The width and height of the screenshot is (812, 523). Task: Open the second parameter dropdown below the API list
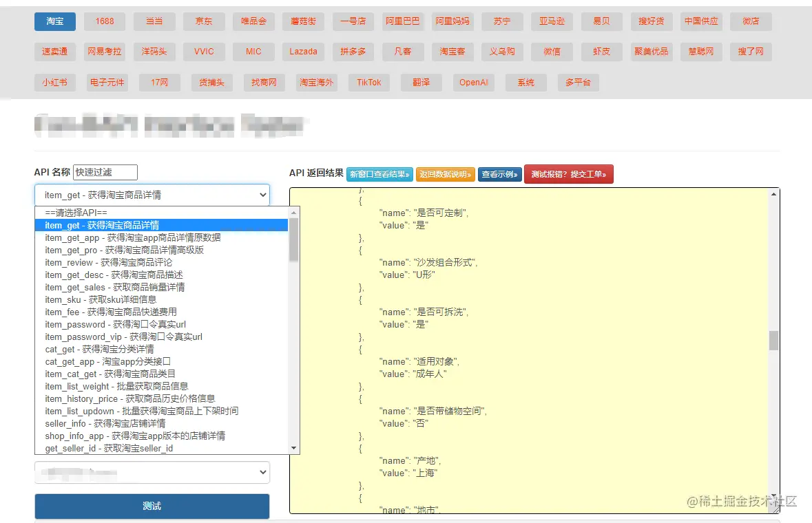coord(152,473)
